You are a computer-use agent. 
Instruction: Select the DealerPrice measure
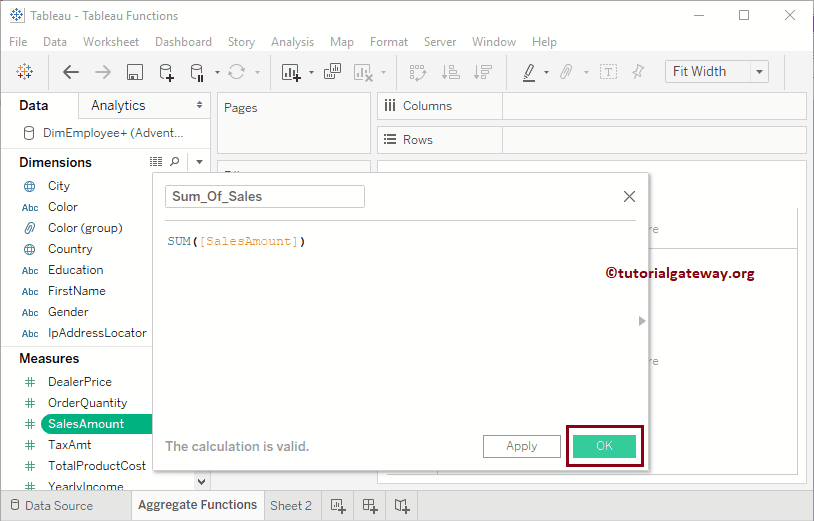79,382
